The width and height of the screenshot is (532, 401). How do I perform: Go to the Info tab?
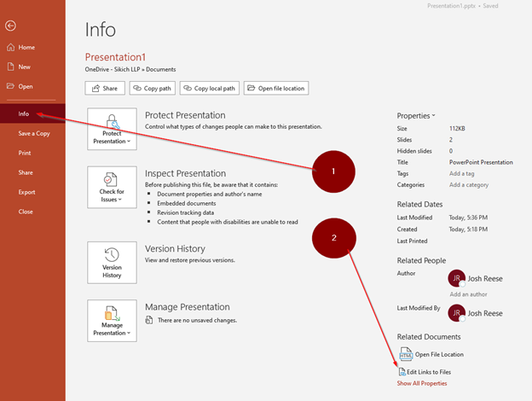24,113
